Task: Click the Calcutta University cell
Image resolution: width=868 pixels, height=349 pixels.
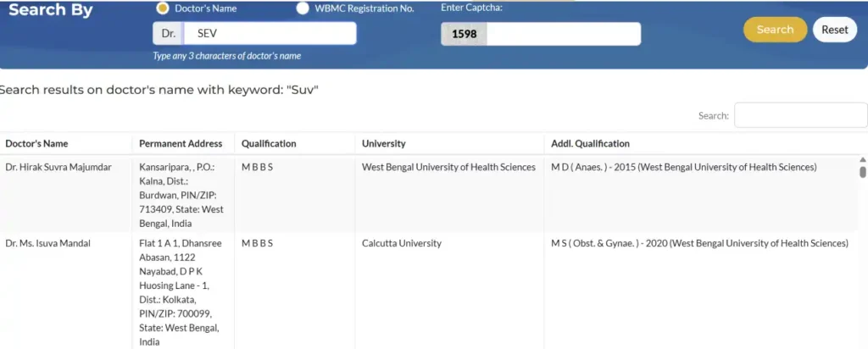Action: pos(401,243)
